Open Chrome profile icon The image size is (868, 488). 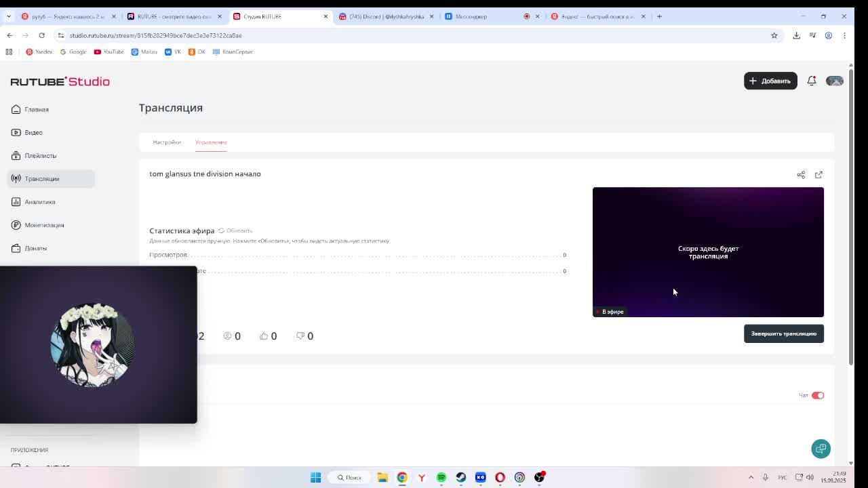[x=828, y=35]
